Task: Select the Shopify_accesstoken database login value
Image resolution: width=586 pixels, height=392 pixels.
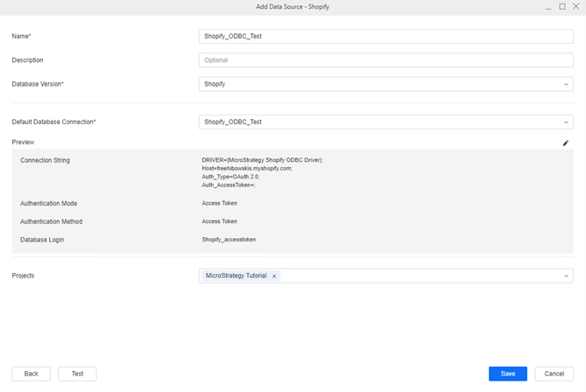Action: tap(229, 240)
